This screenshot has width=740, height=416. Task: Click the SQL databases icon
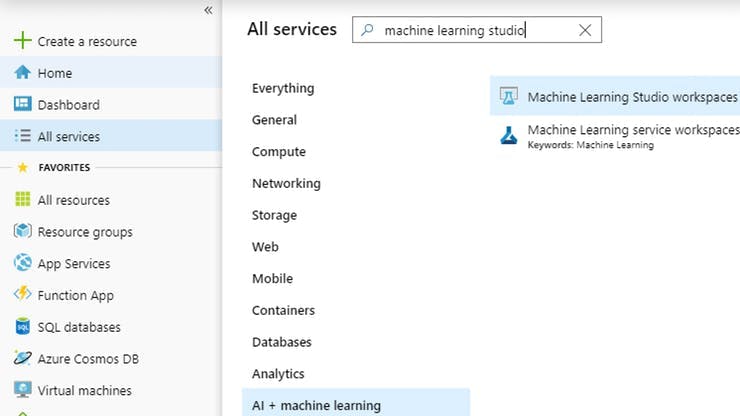click(22, 326)
